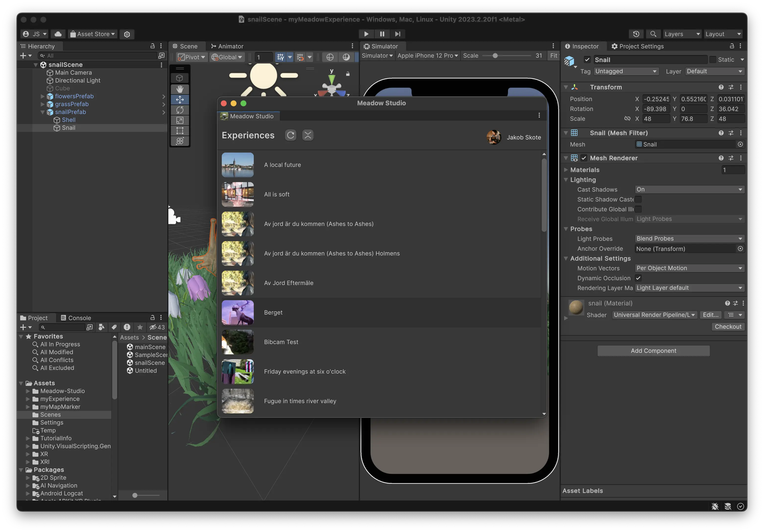
Task: Toggle the Static checkbox for Snail
Action: [x=713, y=60]
